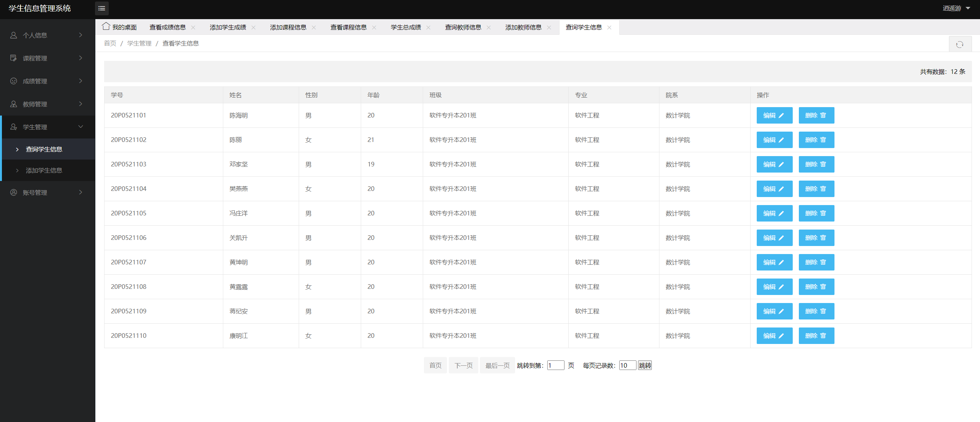The height and width of the screenshot is (422, 980).
Task: Click the 个人信息 user icon
Action: tap(13, 35)
